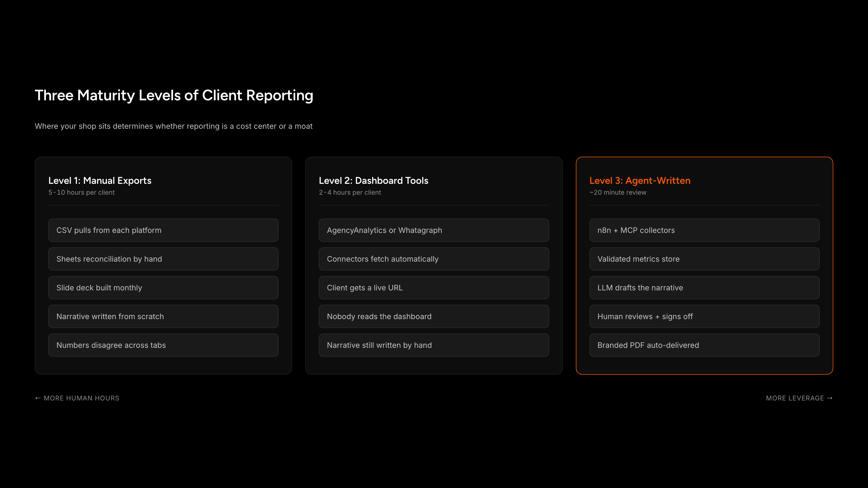Screen dimensions: 868x488
Task: Click '~20 minute review' text
Action: [x=618, y=192]
